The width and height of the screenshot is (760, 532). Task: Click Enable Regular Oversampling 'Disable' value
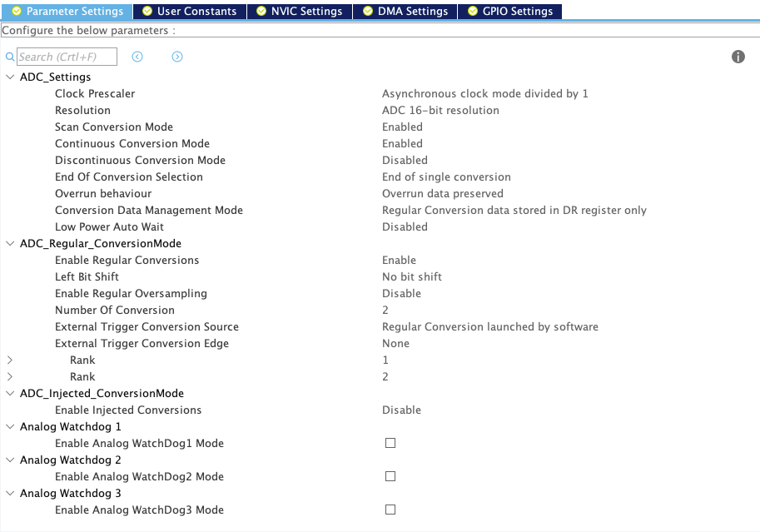(401, 293)
